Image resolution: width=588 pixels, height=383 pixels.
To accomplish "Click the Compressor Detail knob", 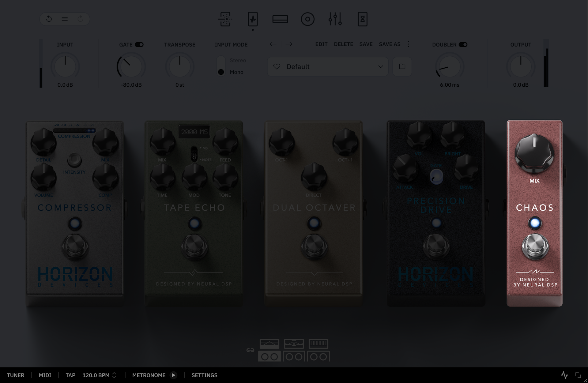I will click(x=43, y=142).
